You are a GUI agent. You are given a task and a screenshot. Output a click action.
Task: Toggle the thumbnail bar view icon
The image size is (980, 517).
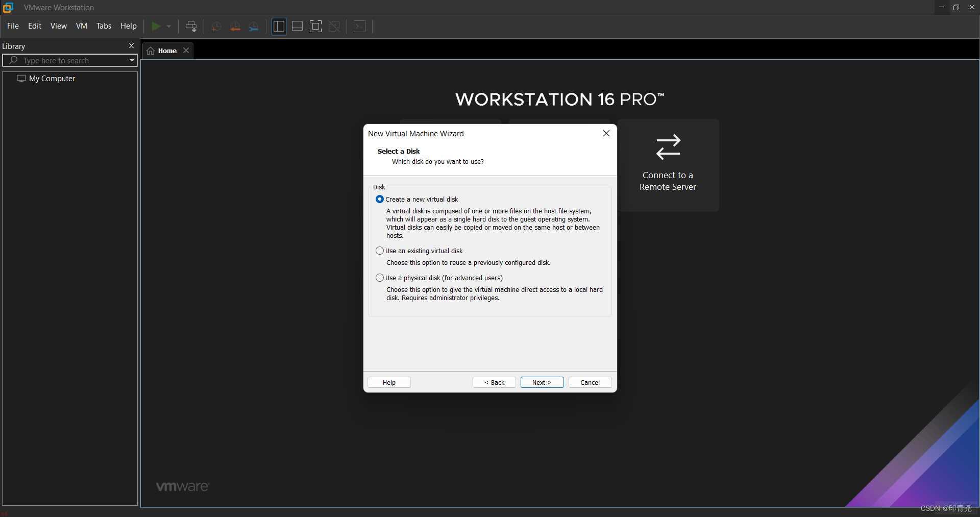(297, 27)
